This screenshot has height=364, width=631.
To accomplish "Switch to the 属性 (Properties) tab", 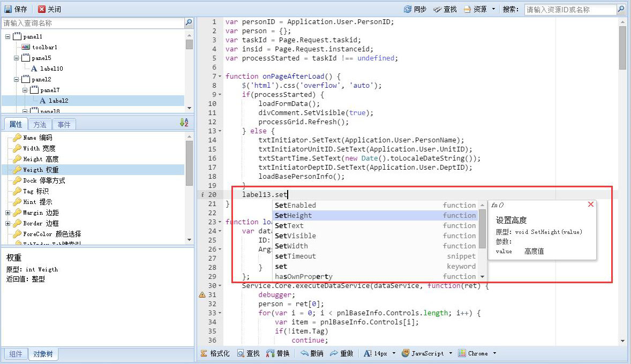I will point(16,124).
